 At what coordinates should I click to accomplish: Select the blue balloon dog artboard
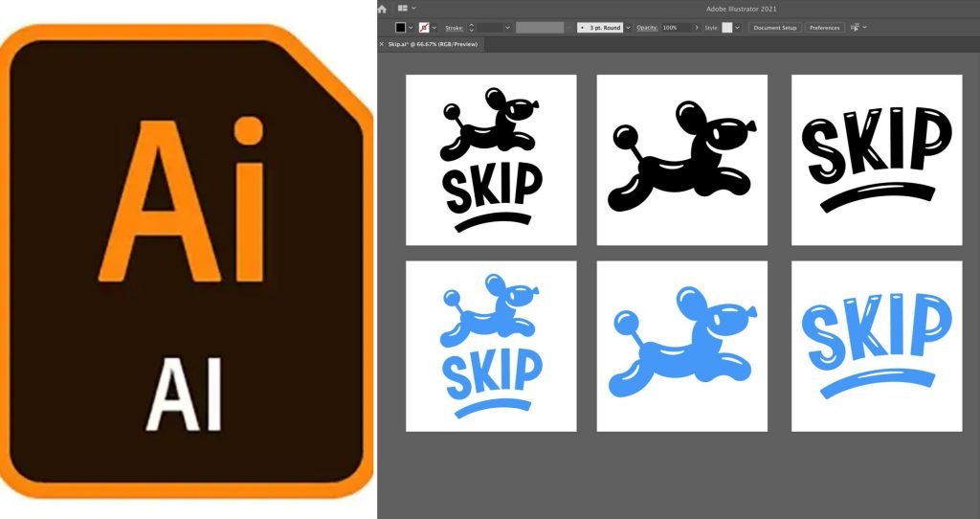point(681,347)
